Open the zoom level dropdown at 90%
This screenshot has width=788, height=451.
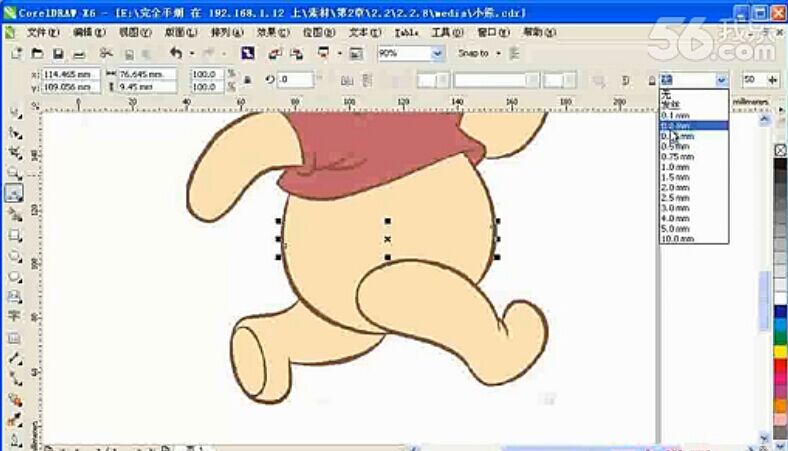click(x=437, y=53)
